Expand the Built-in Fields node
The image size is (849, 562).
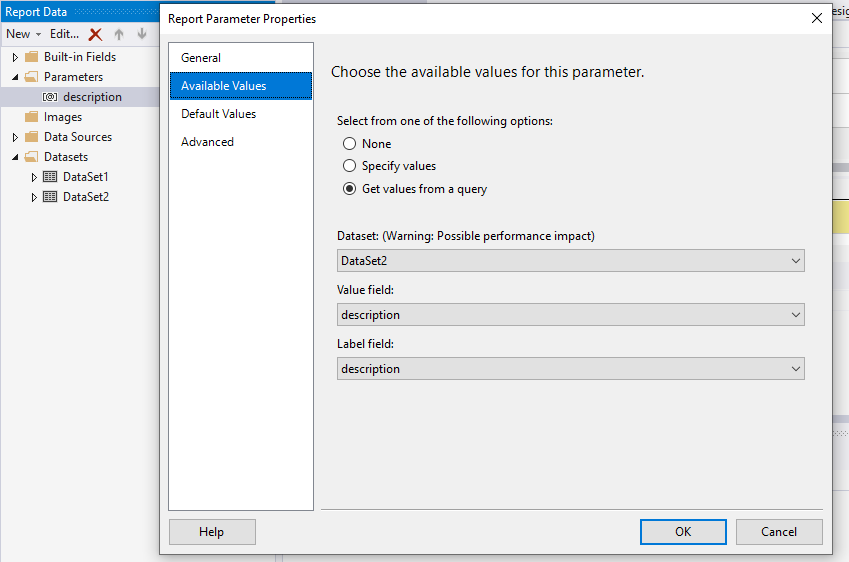click(x=15, y=57)
